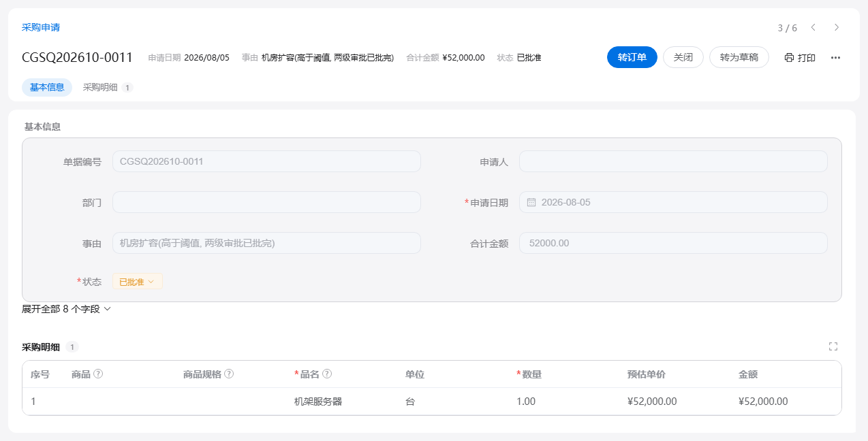Click the fullscreen icon for 采购明细

tap(833, 346)
